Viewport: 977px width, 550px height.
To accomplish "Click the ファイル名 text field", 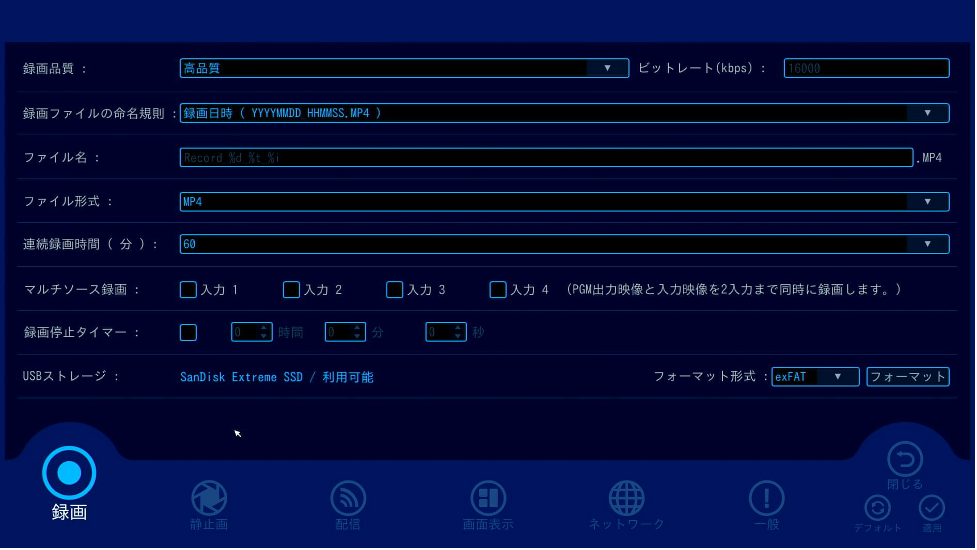I will point(546,158).
